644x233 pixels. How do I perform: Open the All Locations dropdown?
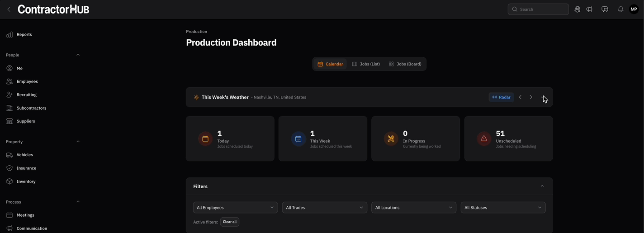(414, 208)
